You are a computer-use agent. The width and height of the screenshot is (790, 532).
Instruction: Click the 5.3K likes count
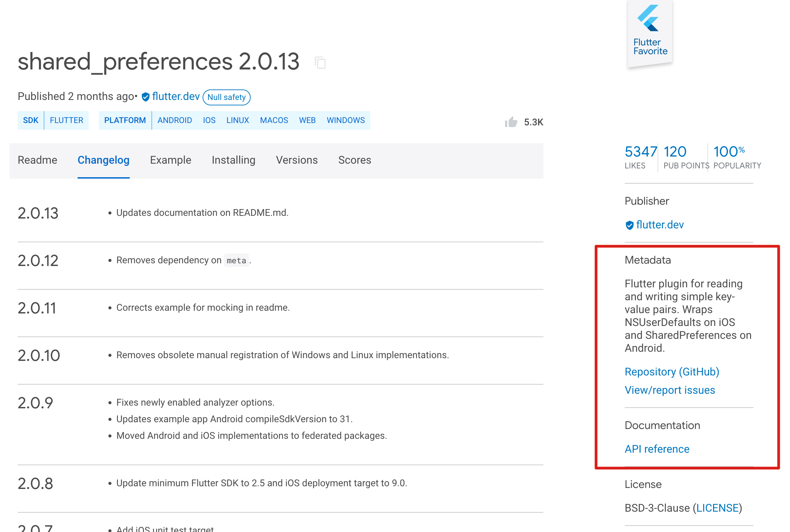click(534, 122)
